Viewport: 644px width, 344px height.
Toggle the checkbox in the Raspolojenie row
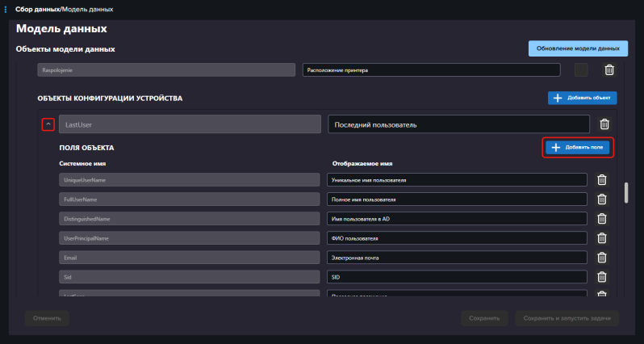581,70
